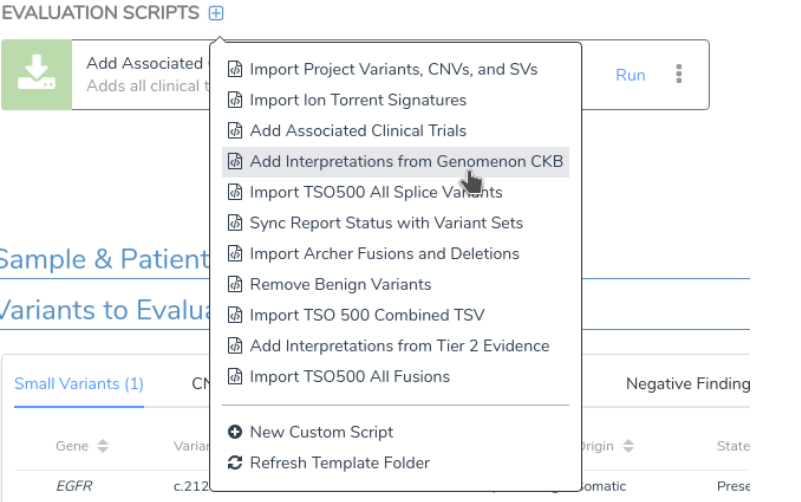
Task: Switch to the Small Variants tab
Action: (x=79, y=384)
